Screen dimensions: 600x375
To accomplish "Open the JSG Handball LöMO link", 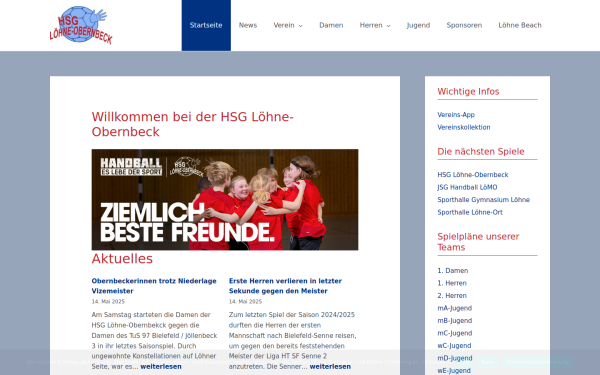I will click(x=467, y=188).
